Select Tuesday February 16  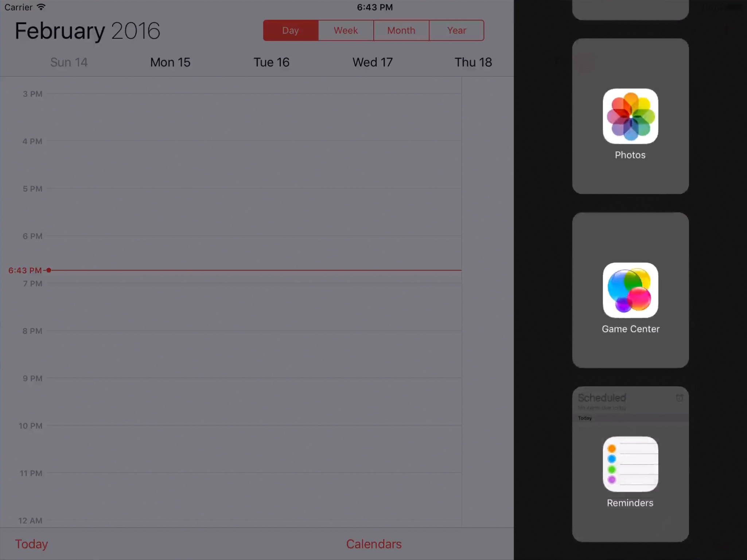[x=271, y=62]
